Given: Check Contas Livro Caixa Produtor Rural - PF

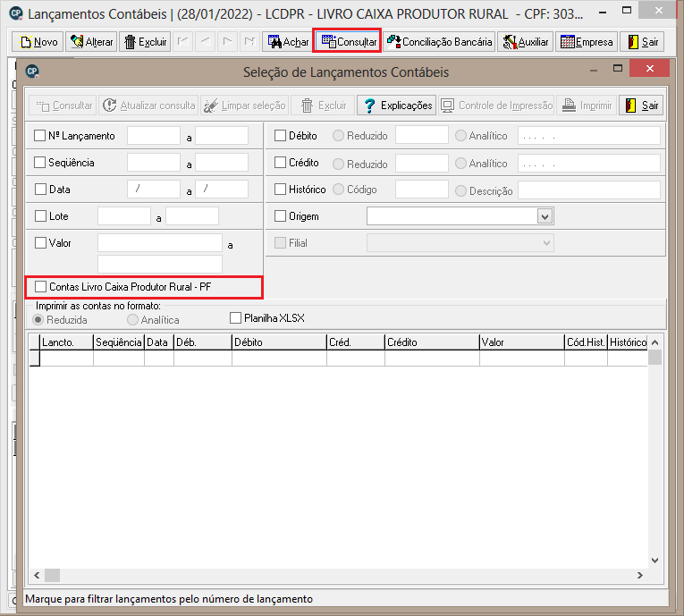Looking at the screenshot, I should click(40, 287).
